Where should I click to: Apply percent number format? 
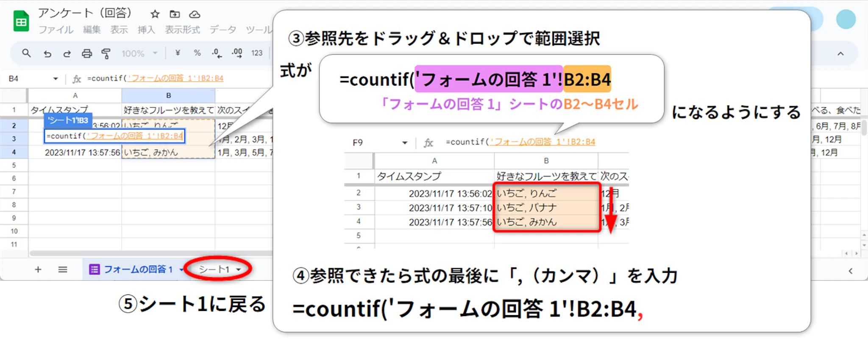tap(197, 53)
